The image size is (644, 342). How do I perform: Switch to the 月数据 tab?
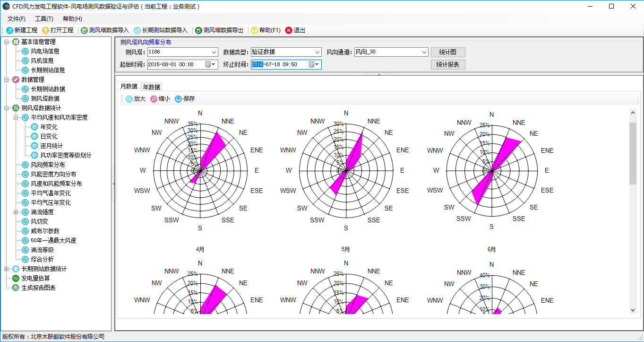tap(129, 86)
